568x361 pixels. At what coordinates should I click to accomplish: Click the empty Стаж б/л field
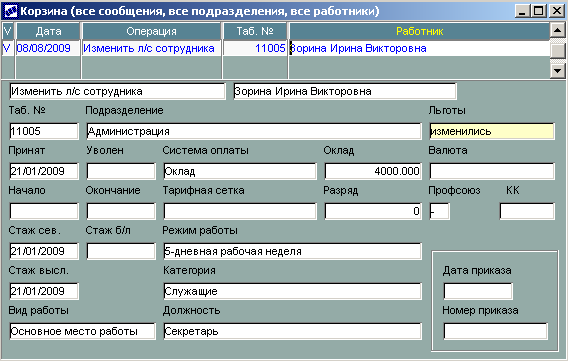point(121,251)
